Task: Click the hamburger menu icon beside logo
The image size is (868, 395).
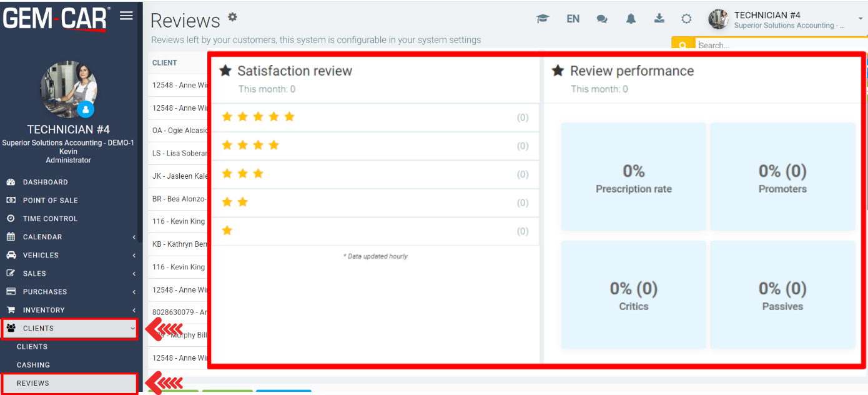Action: [x=126, y=16]
